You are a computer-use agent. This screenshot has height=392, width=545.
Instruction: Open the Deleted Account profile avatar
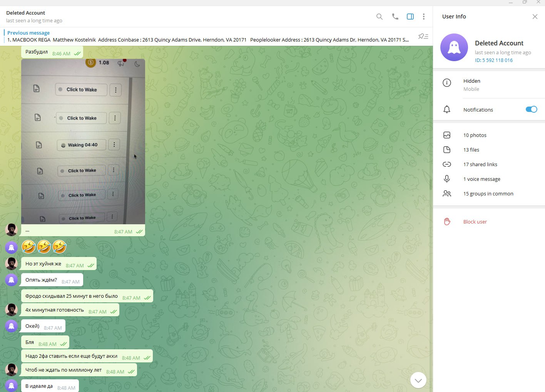[454, 47]
